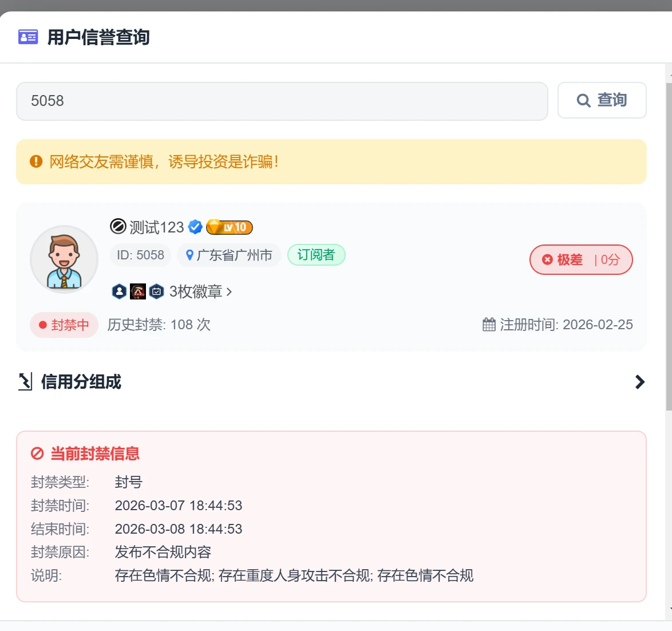The height and width of the screenshot is (631, 672).
Task: Click the LV10 diamond level badge
Action: (x=230, y=227)
